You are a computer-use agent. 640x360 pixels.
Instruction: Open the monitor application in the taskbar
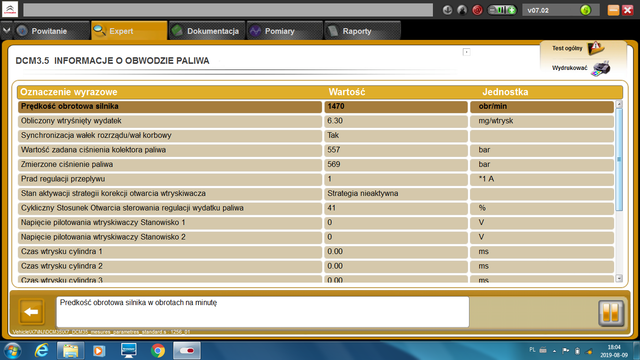pos(129,351)
